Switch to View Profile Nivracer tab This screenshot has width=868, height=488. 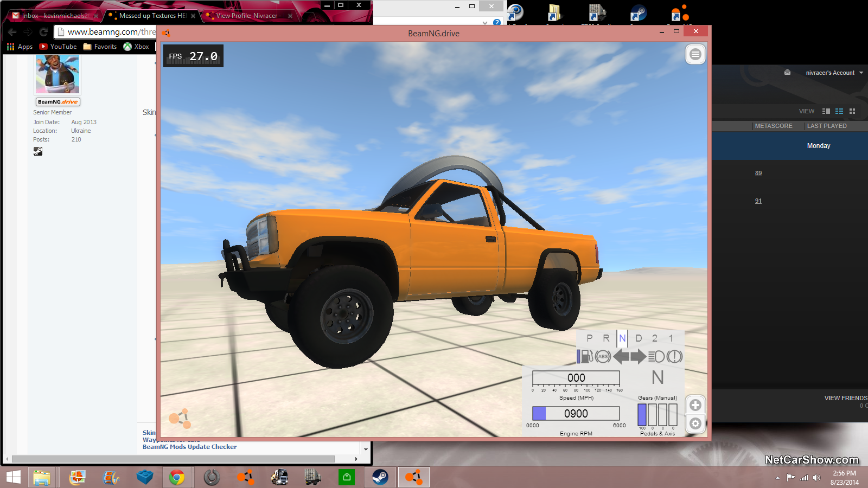click(248, 16)
